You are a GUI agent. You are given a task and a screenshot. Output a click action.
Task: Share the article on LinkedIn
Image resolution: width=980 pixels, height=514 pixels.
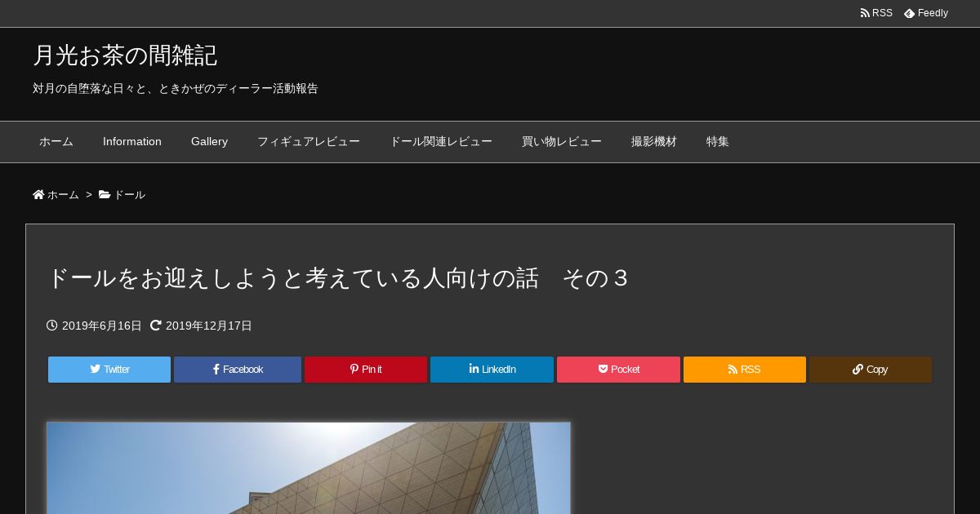tap(492, 370)
